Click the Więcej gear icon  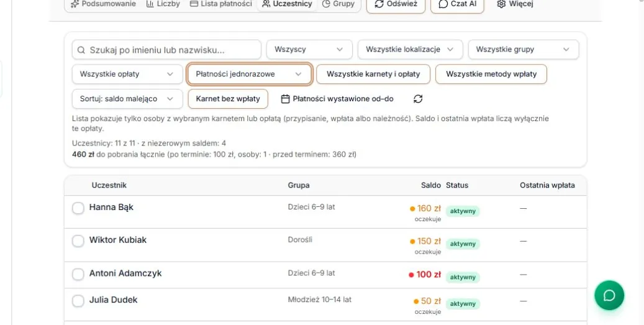tap(501, 4)
